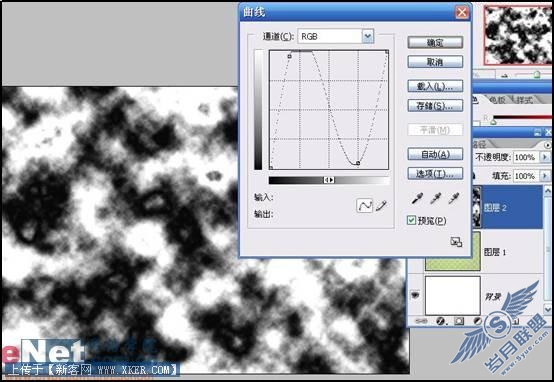Click the 确定 button
The height and width of the screenshot is (382, 554).
click(x=435, y=42)
